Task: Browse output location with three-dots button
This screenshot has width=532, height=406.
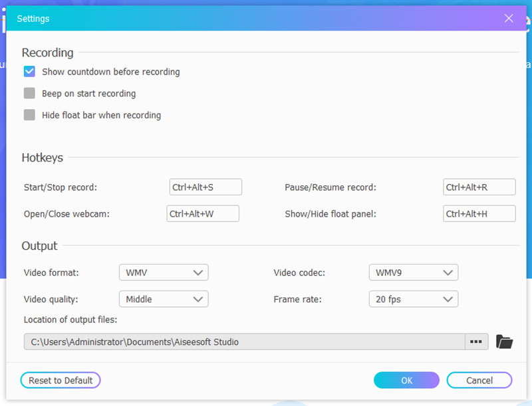Action: [x=476, y=342]
